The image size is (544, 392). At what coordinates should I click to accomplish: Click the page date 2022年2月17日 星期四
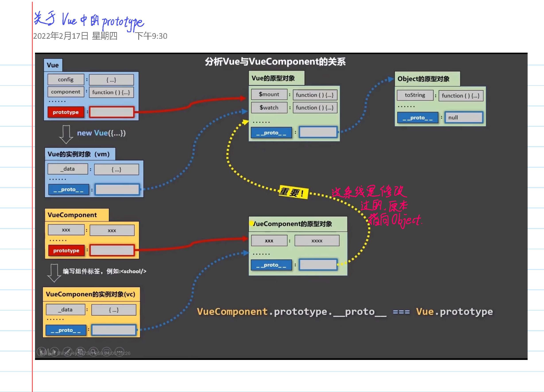75,36
